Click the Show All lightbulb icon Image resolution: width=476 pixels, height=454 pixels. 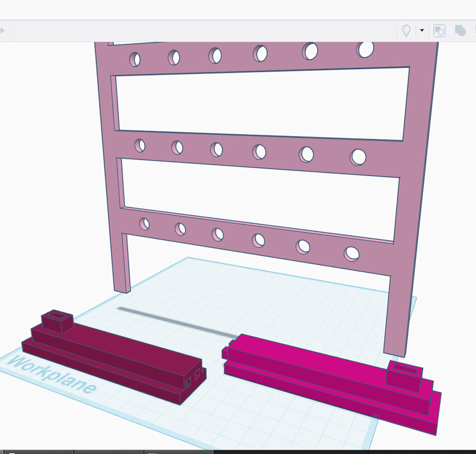click(x=406, y=30)
